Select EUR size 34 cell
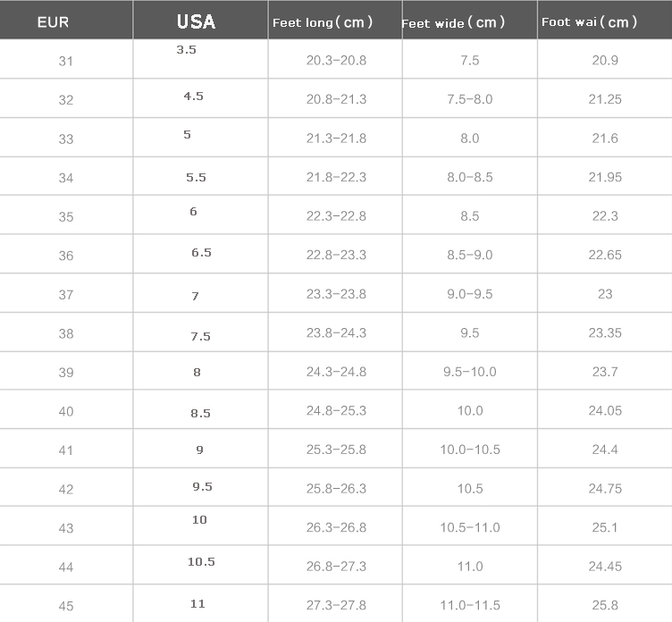The width and height of the screenshot is (672, 622). (x=66, y=178)
